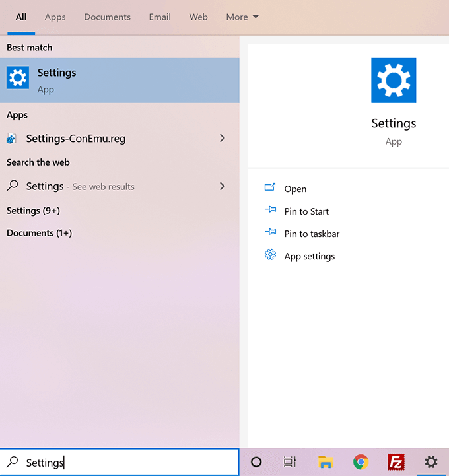Image resolution: width=449 pixels, height=476 pixels.
Task: Open the Settings app best match result
Action: 120,81
